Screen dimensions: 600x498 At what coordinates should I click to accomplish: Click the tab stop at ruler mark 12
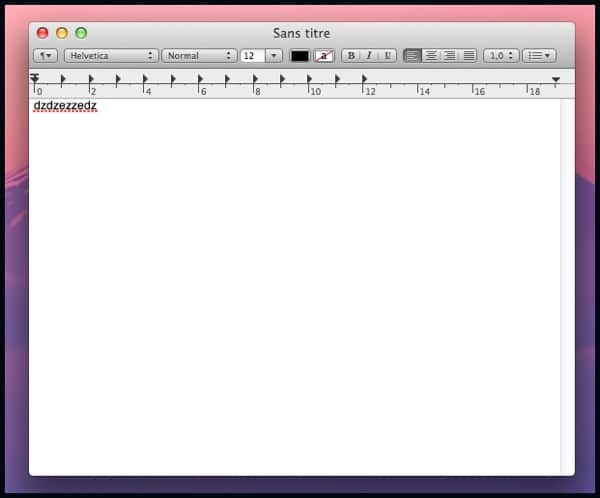364,79
